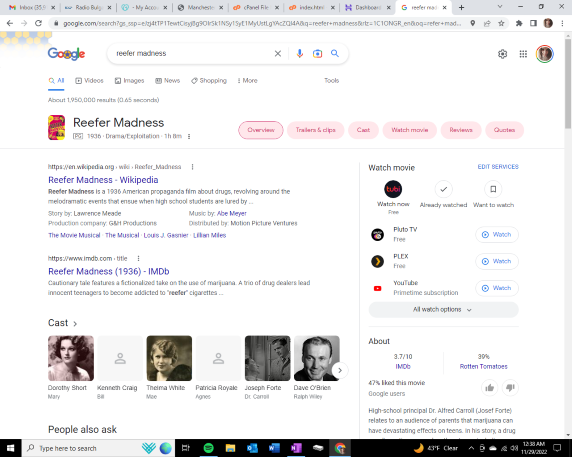
Task: Like the movie with thumbs up
Action: [490, 388]
